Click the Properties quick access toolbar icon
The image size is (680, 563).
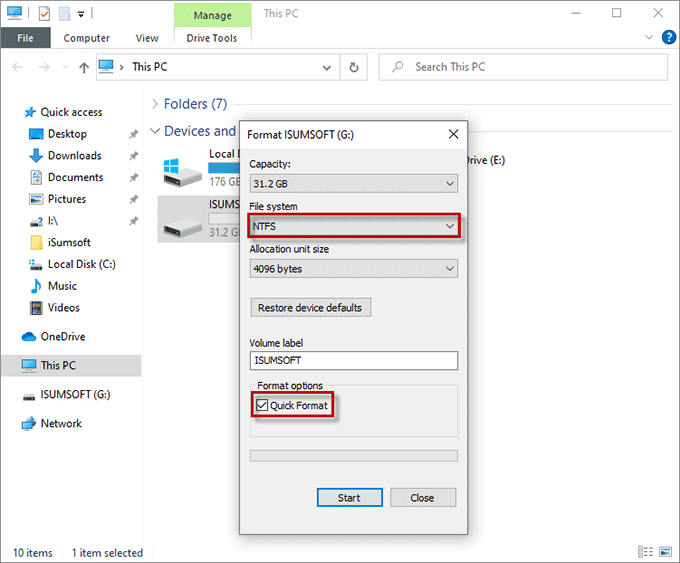44,14
